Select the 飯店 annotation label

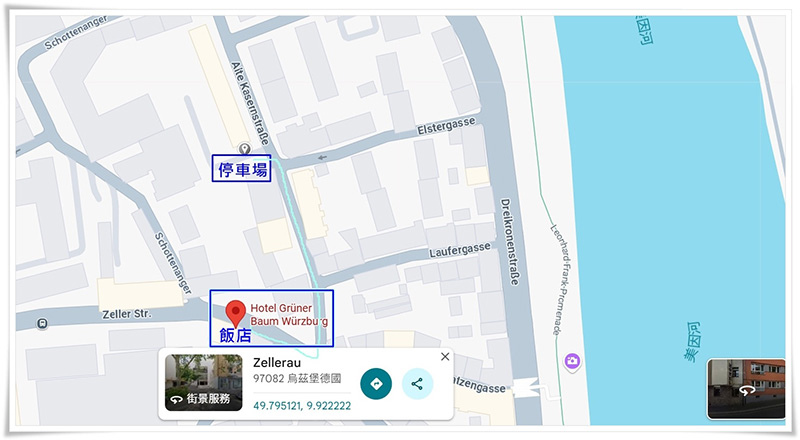(x=235, y=335)
